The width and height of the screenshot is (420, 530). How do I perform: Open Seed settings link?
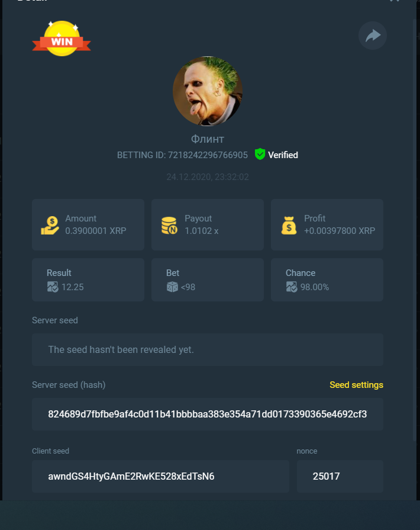(x=356, y=385)
